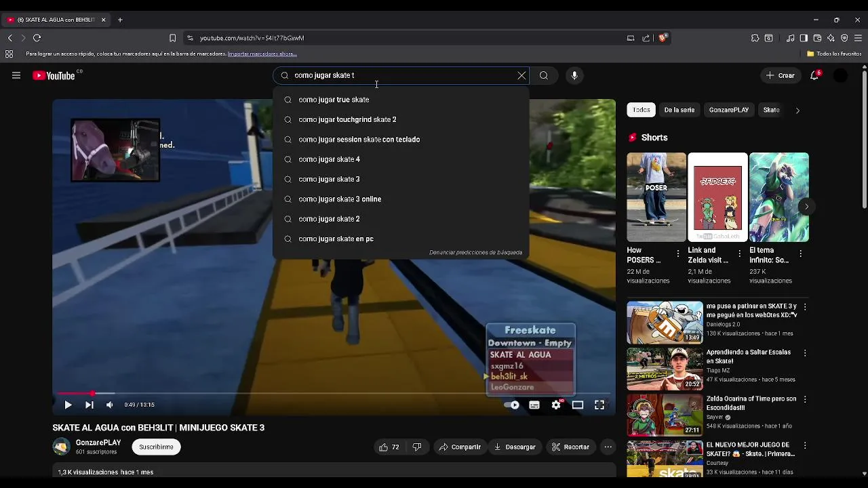Toggle autoplay switch in player
The width and height of the screenshot is (868, 488).
512,405
